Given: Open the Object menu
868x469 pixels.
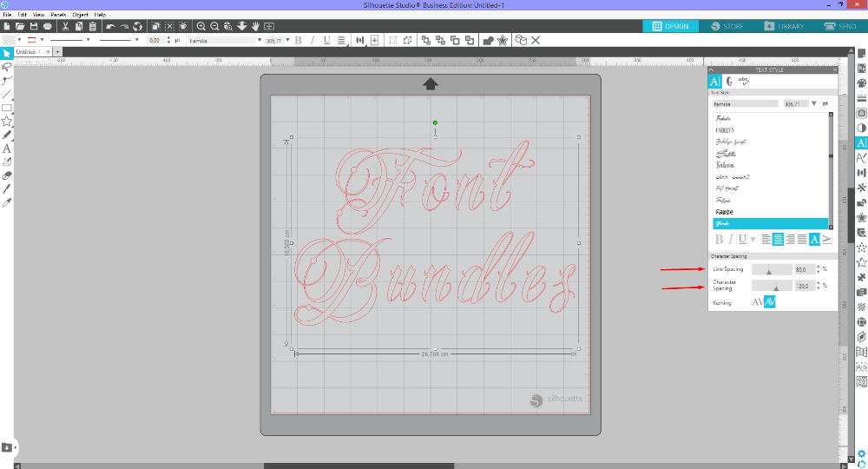Looking at the screenshot, I should coord(80,15).
